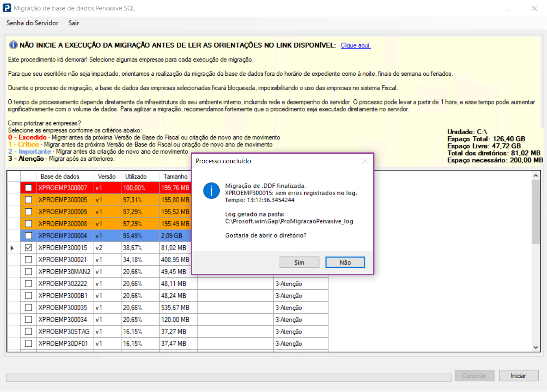Click Não in the dialog
The image size is (547, 392).
tap(345, 262)
